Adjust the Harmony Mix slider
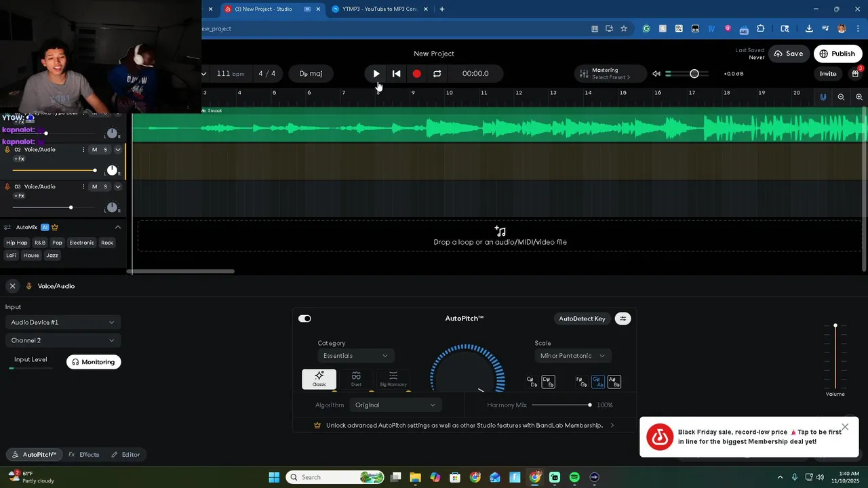 click(x=590, y=405)
